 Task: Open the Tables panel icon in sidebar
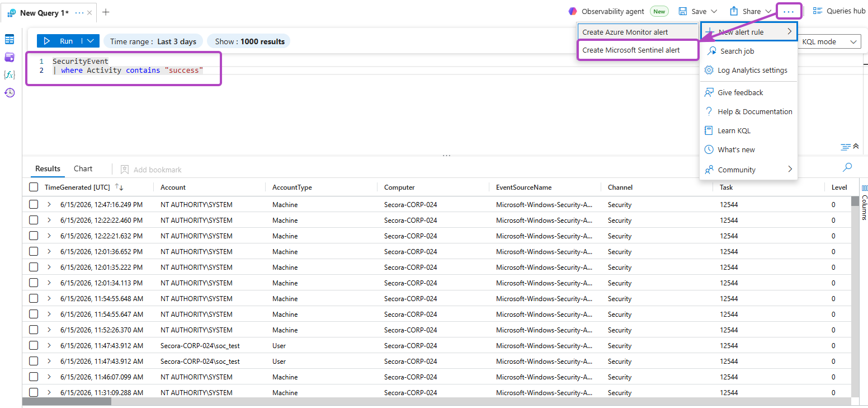pyautogui.click(x=10, y=39)
